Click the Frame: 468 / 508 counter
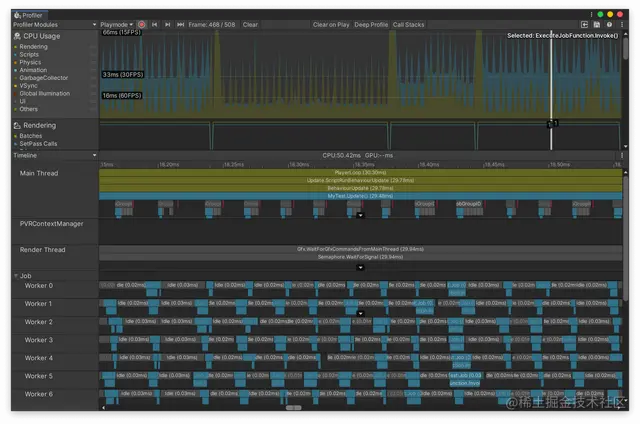 [212, 24]
